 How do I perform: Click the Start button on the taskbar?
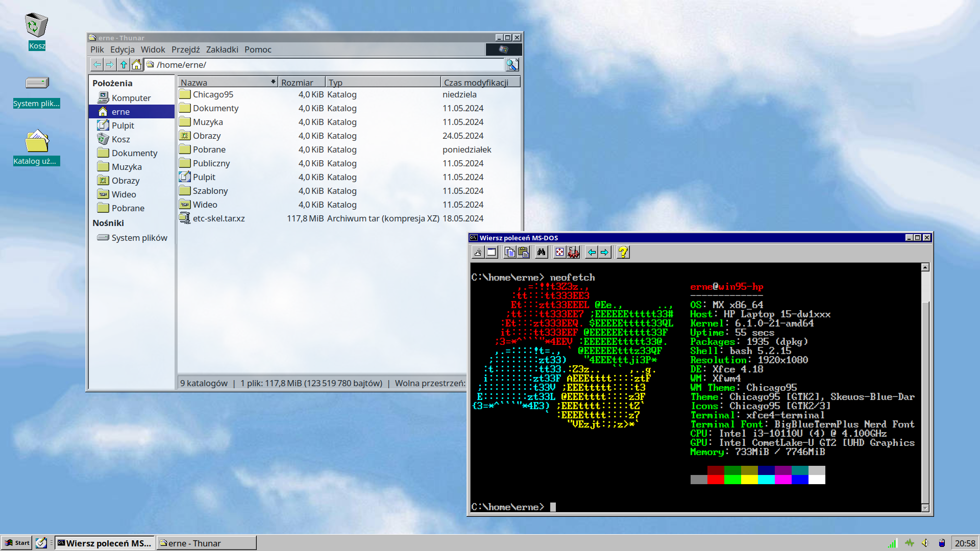point(17,543)
